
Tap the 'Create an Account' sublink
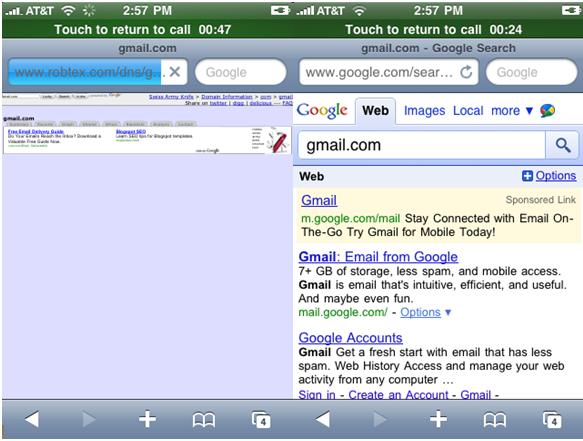click(398, 394)
